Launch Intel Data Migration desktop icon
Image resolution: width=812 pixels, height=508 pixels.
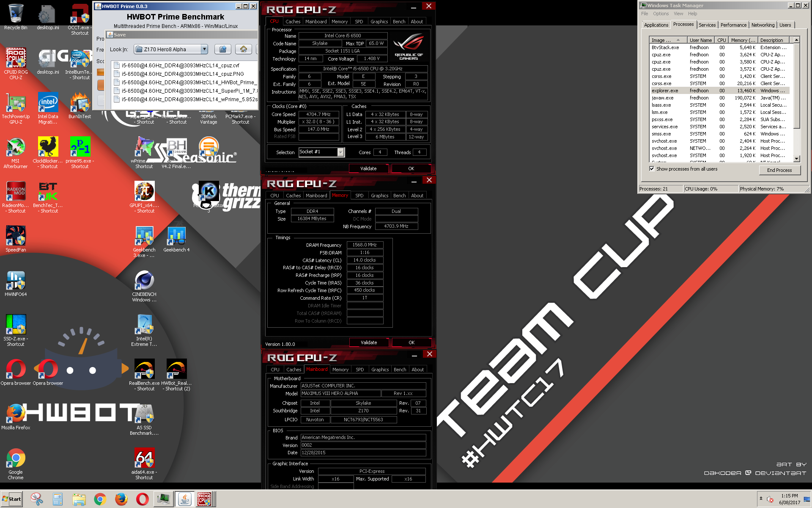coord(48,108)
